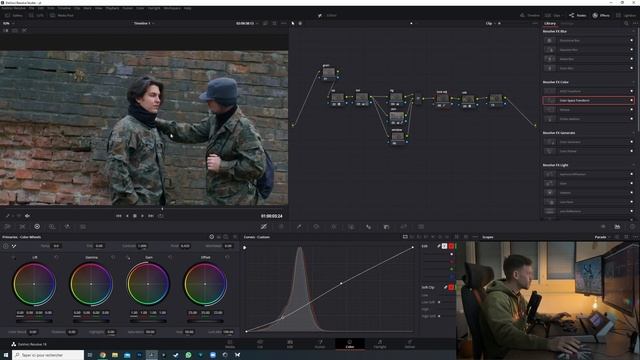Open the Timeline 1 dropdown
This screenshot has width=640, height=360.
(x=144, y=23)
